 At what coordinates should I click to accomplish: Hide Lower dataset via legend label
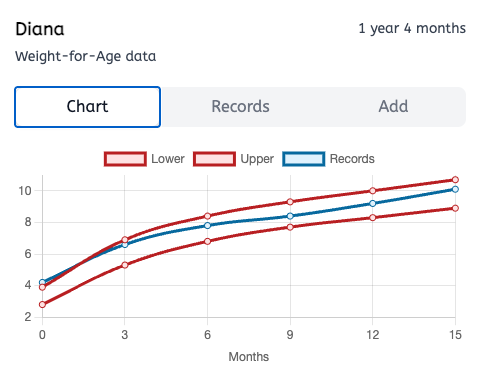coord(168,159)
